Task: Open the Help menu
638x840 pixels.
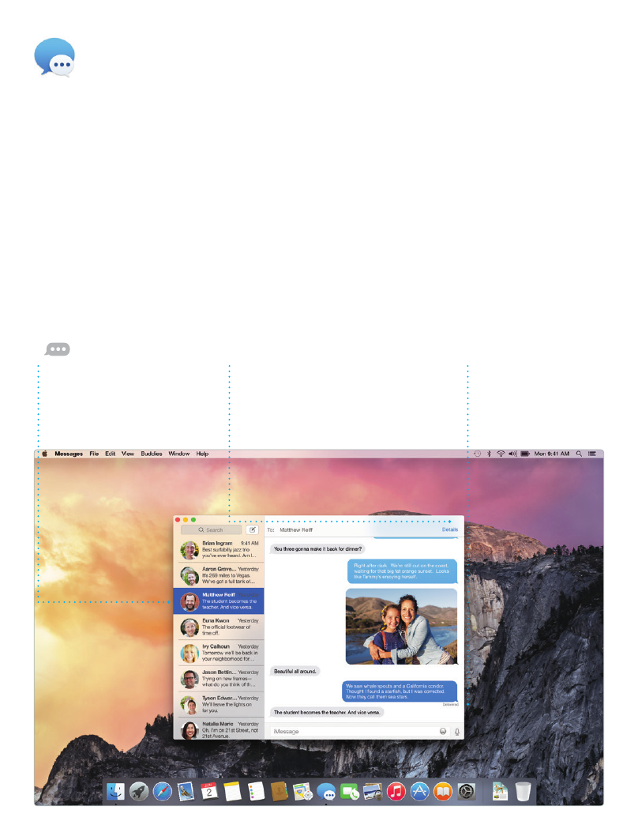Action: (x=202, y=454)
